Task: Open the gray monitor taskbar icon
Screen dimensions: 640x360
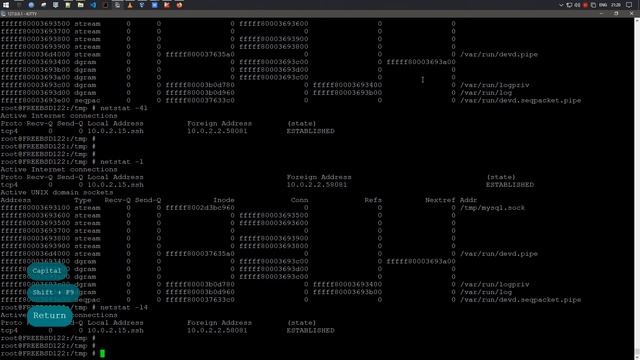Action: [x=56, y=5]
